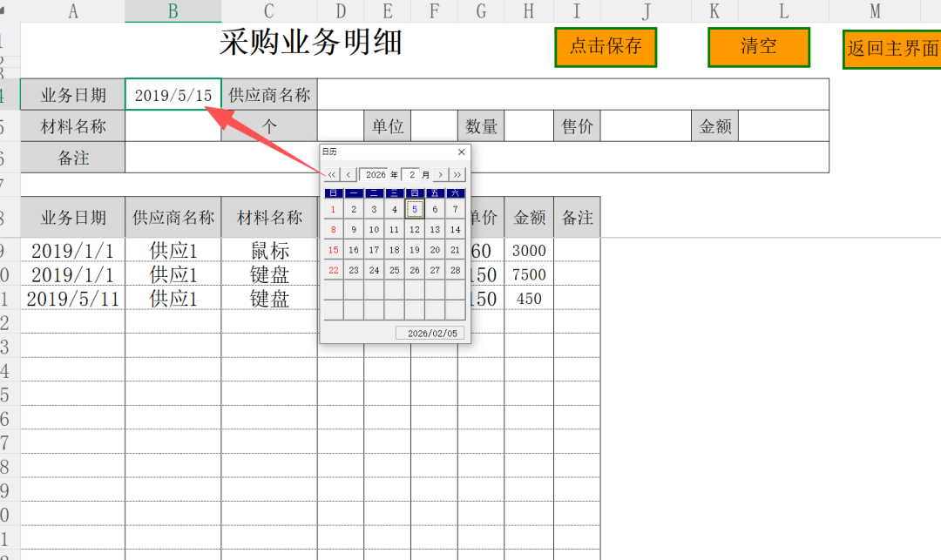Choose day 28 in the calendar
The image size is (941, 560).
point(455,270)
